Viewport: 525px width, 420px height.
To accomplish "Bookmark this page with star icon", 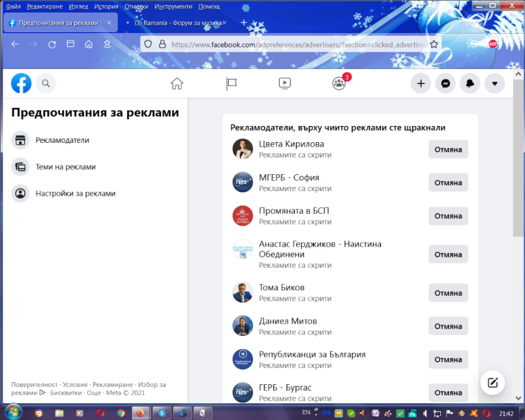I will pyautogui.click(x=434, y=44).
